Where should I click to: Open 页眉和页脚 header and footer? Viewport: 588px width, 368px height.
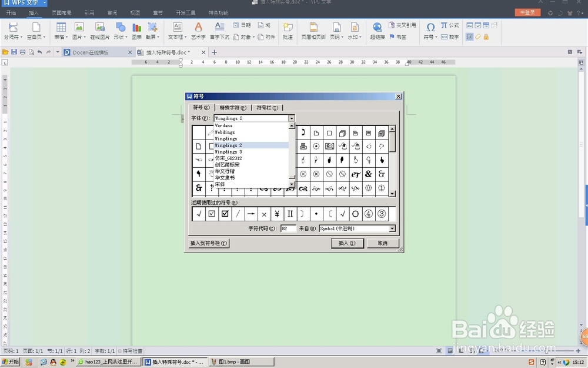313,31
